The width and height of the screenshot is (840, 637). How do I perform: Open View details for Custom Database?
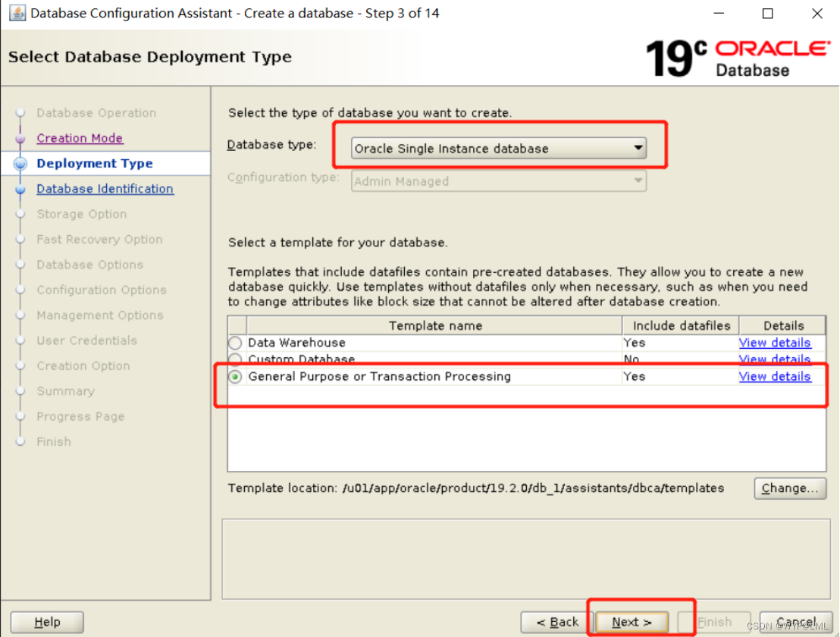(774, 359)
